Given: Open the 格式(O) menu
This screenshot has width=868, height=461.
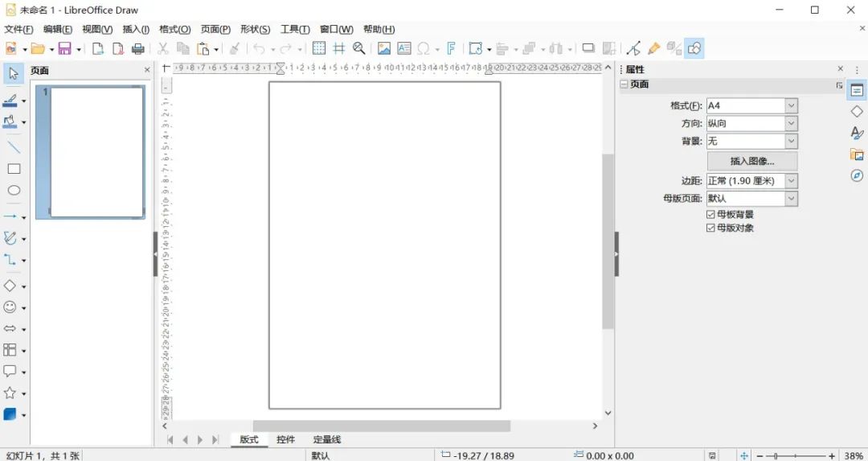Looking at the screenshot, I should (x=174, y=30).
